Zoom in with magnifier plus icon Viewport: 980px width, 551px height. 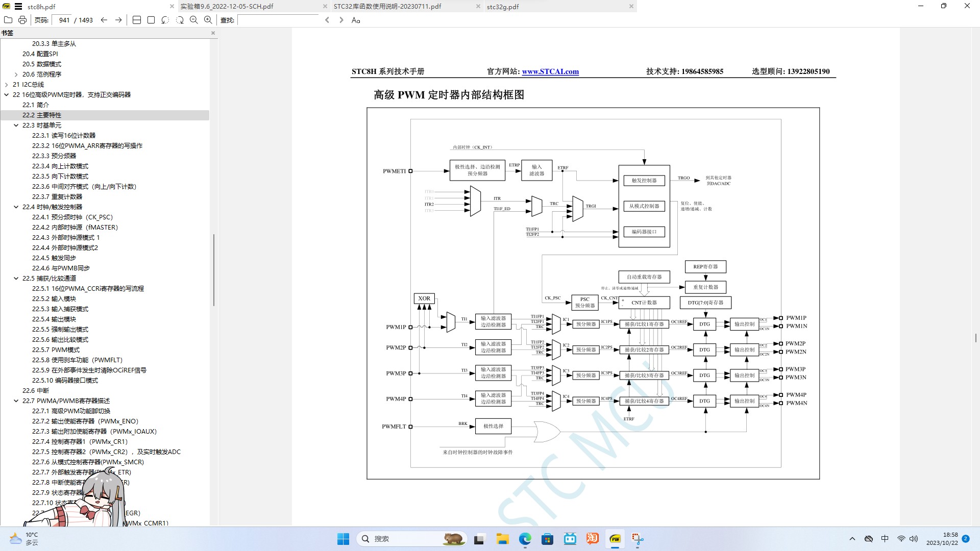click(x=208, y=20)
